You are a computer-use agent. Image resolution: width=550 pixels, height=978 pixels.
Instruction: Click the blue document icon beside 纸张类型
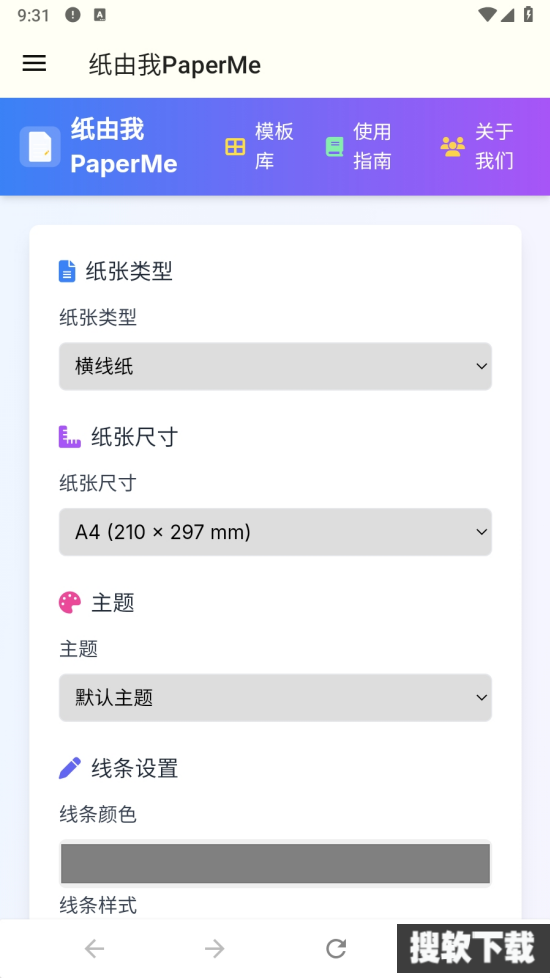(x=67, y=271)
